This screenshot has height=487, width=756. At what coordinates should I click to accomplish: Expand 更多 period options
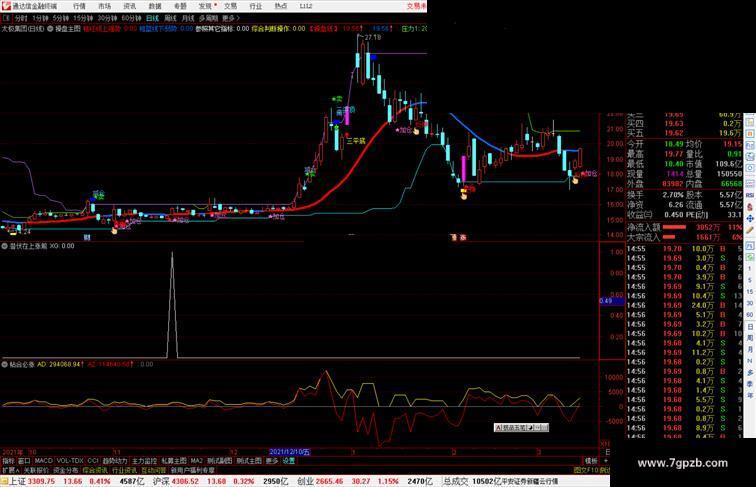[230, 18]
